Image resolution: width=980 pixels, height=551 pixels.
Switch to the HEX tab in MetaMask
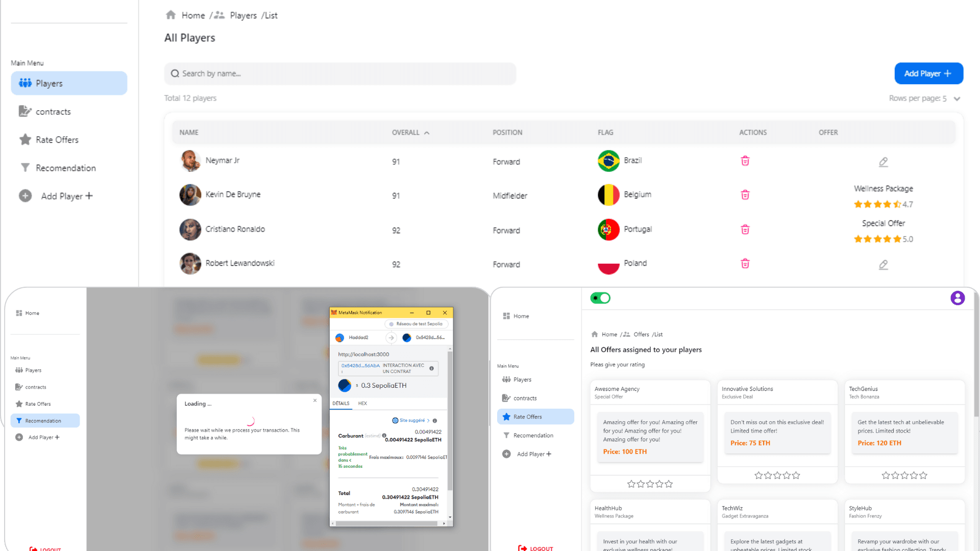[x=362, y=404]
